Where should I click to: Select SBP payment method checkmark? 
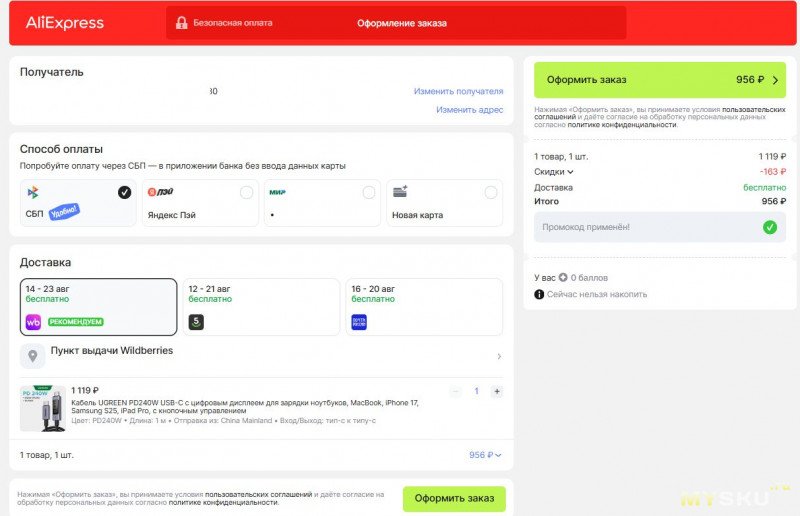coord(124,192)
